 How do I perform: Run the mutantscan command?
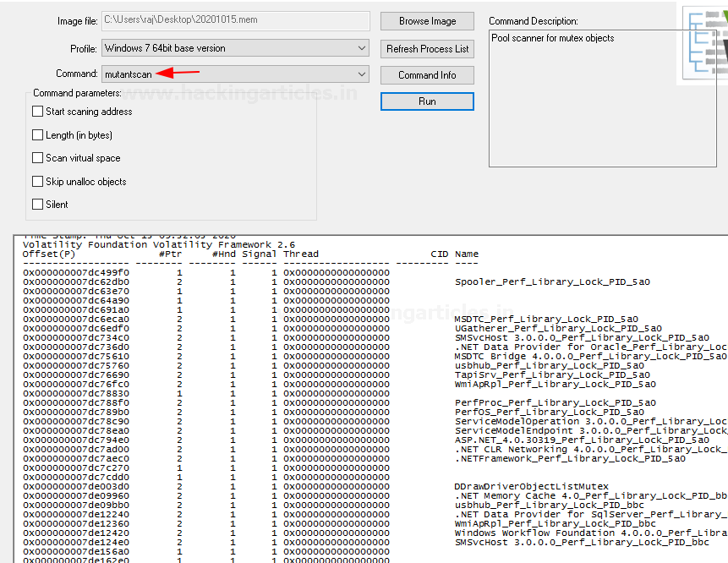tap(427, 101)
